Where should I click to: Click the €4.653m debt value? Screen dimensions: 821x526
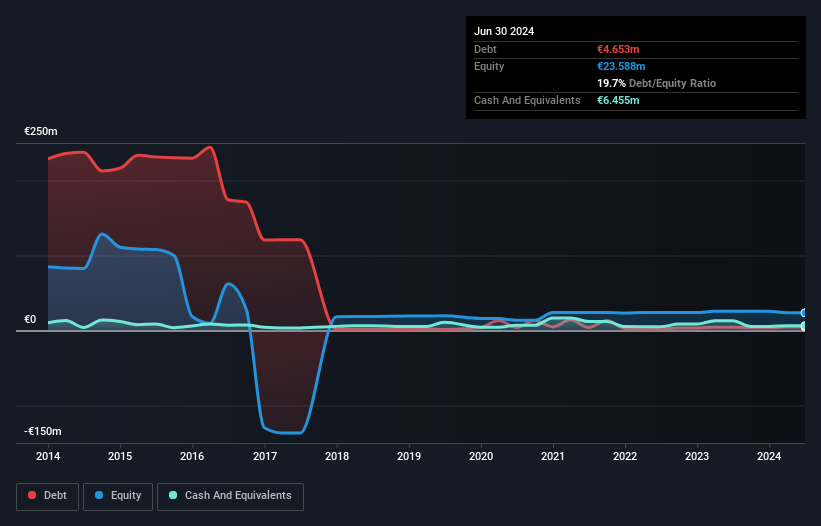(618, 49)
